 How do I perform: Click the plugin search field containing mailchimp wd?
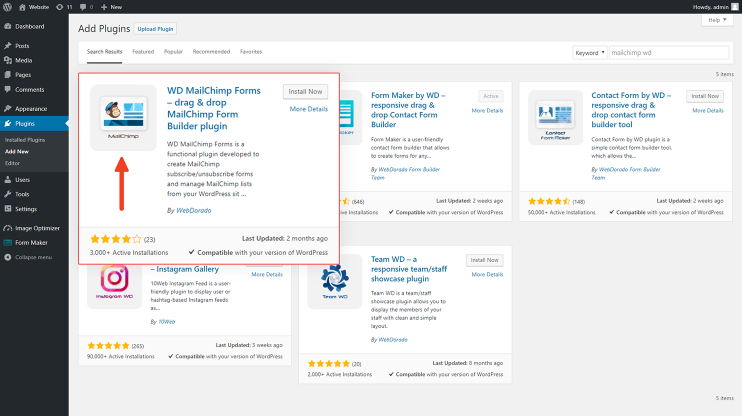tap(669, 53)
